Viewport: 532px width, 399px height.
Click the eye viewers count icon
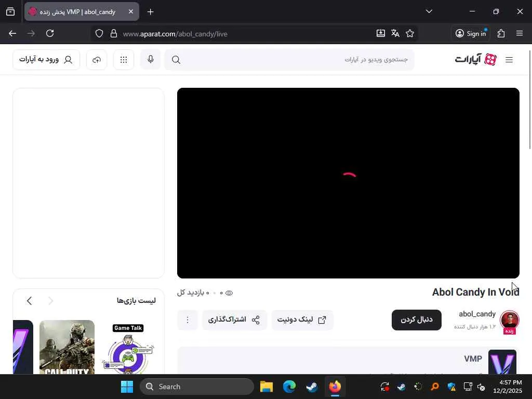click(229, 293)
